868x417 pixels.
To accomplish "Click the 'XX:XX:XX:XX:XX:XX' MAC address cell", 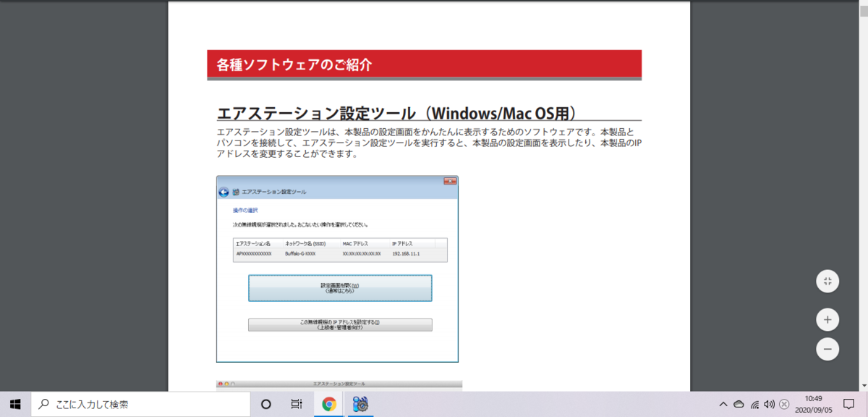I will pyautogui.click(x=362, y=255).
